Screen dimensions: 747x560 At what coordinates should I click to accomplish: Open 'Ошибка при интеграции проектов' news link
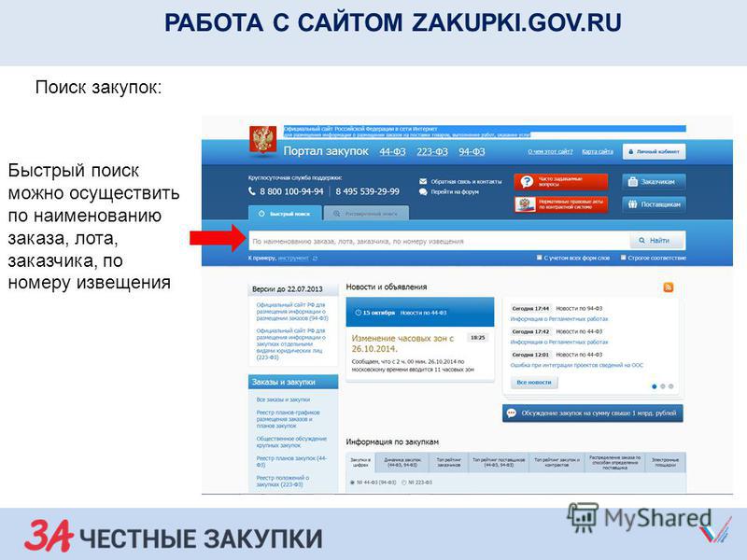(x=576, y=365)
